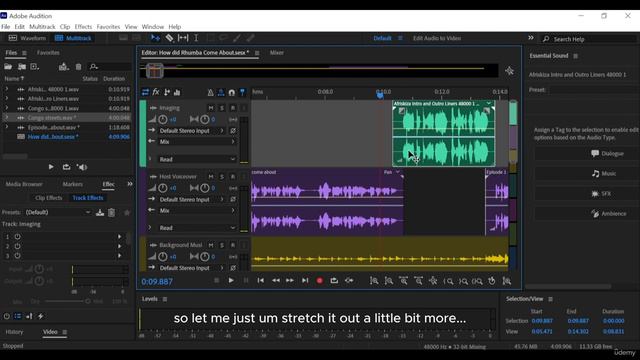The width and height of the screenshot is (640, 360).
Task: Click the red Record button
Action: coord(320,280)
